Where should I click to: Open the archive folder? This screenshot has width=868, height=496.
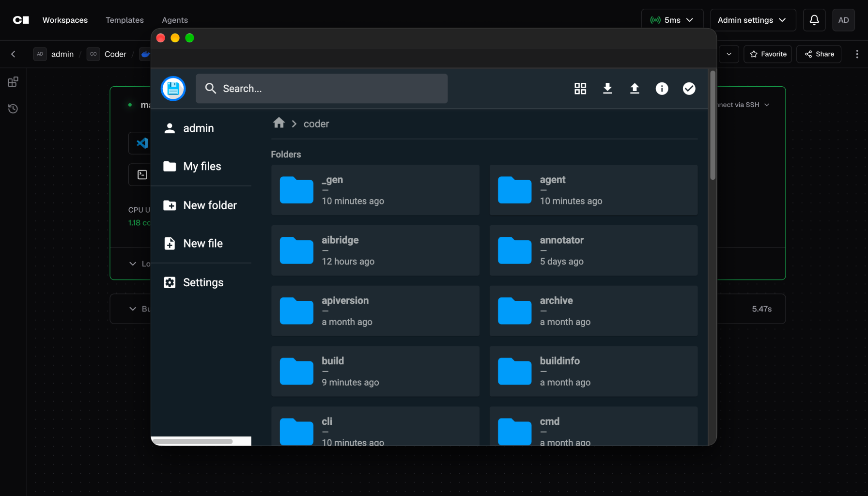coord(593,311)
